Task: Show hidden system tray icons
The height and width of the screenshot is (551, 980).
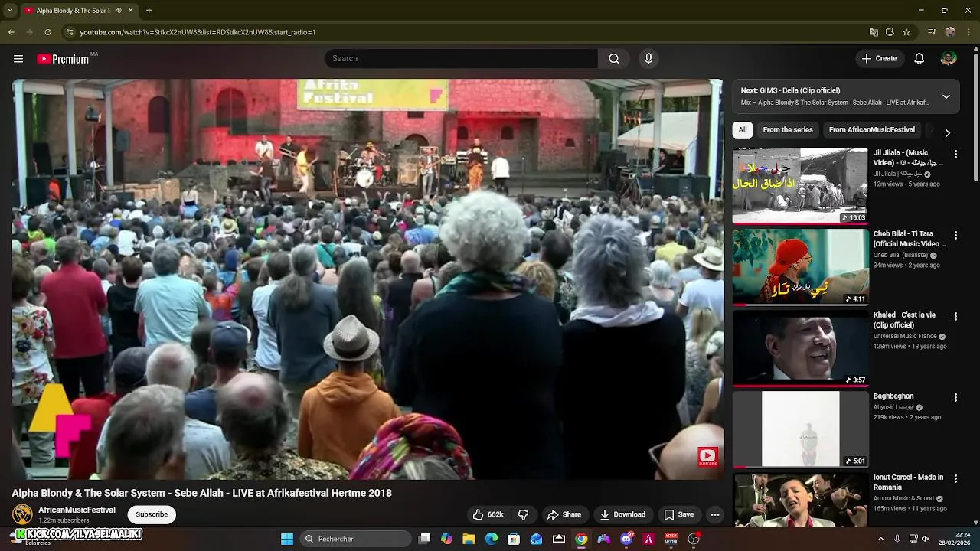Action: pos(880,539)
